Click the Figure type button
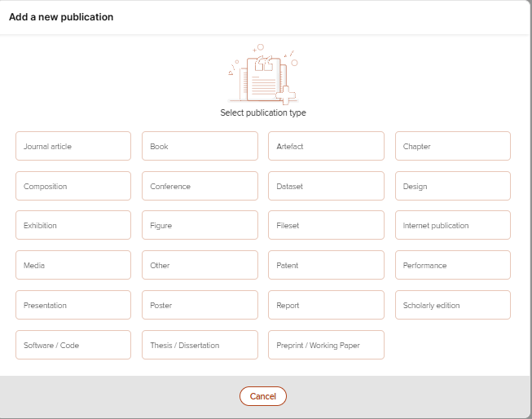Image resolution: width=532 pixels, height=419 pixels. [200, 225]
